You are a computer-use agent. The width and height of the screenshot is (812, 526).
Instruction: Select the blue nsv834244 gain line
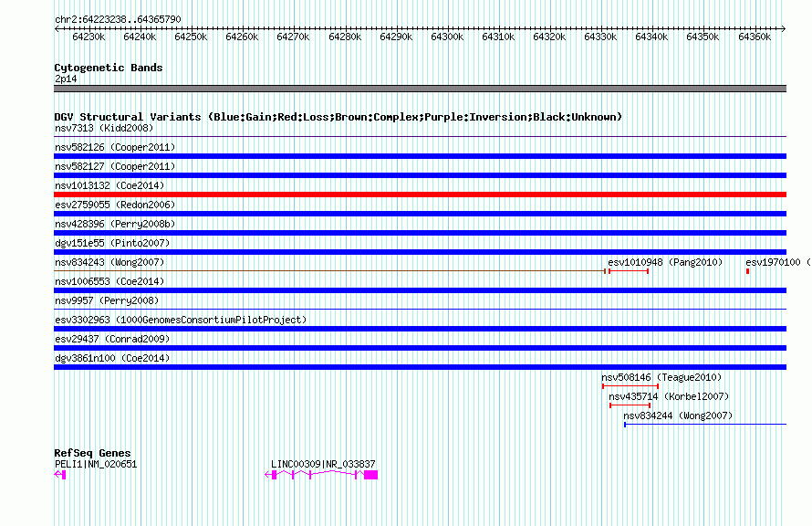[x=705, y=425]
